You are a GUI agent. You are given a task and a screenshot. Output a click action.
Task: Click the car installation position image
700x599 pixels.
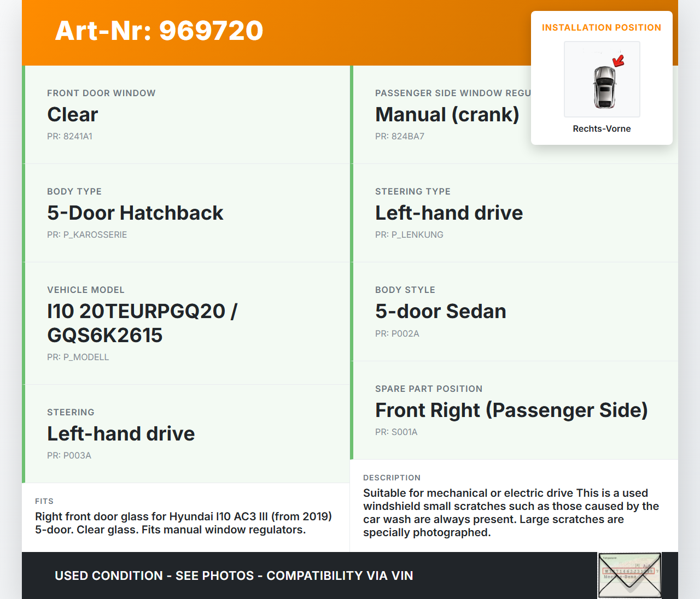[x=602, y=79]
